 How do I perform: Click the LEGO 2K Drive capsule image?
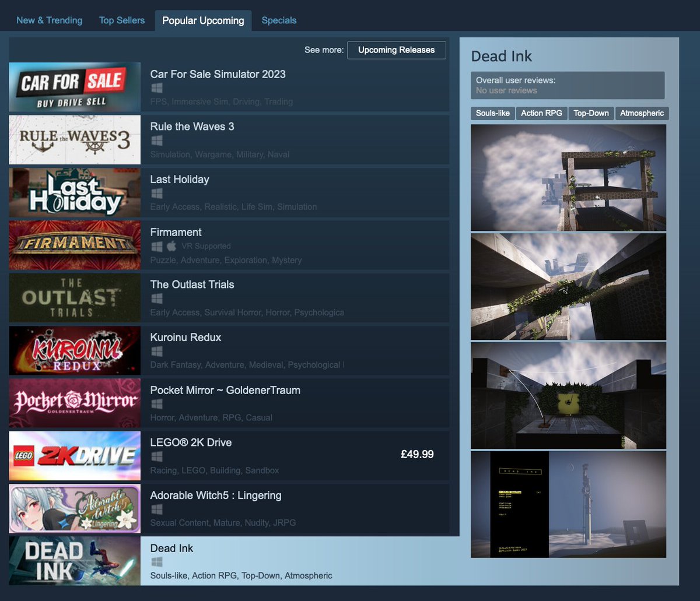tap(75, 456)
